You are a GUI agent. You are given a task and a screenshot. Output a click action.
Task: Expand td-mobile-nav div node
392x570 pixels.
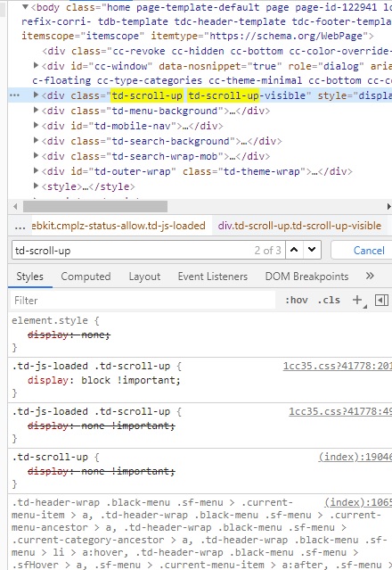tap(36, 125)
